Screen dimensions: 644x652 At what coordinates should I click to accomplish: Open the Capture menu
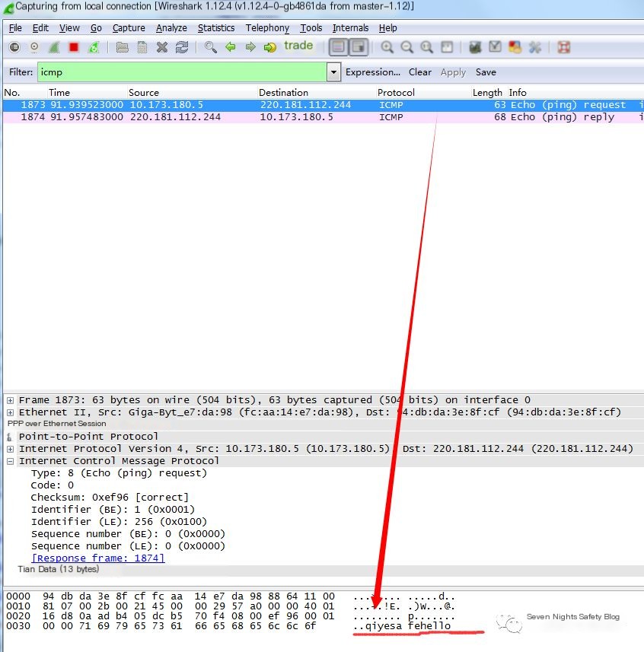tap(129, 28)
